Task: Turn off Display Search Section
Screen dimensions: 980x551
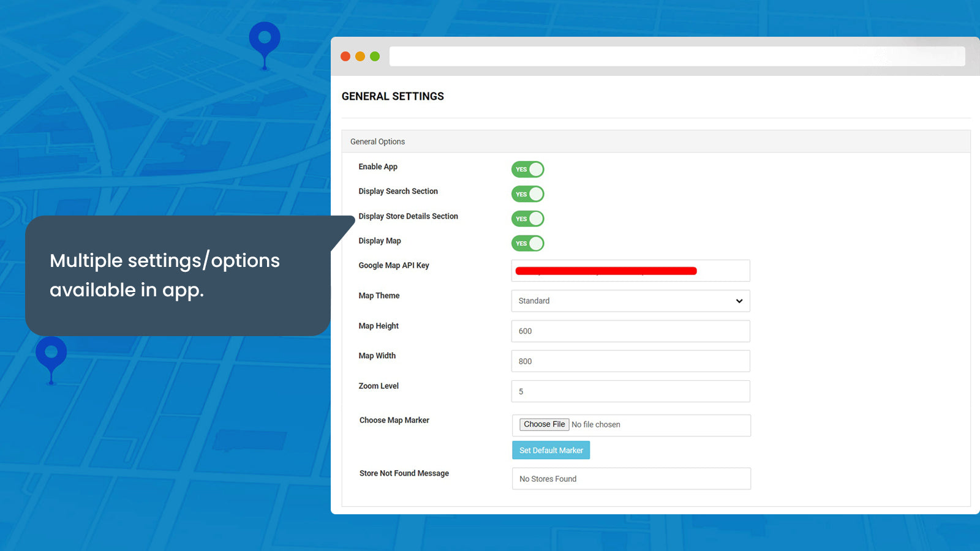Action: pos(527,193)
